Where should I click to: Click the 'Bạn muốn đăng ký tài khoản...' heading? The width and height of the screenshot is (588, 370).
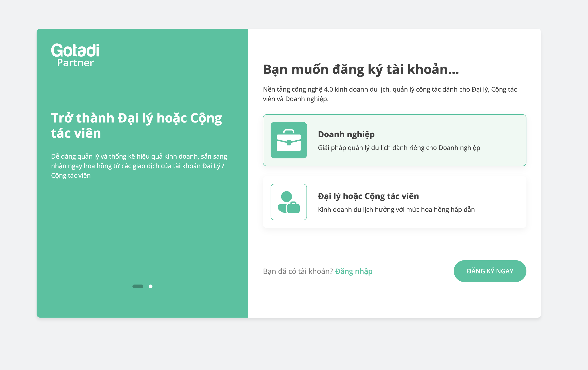361,69
